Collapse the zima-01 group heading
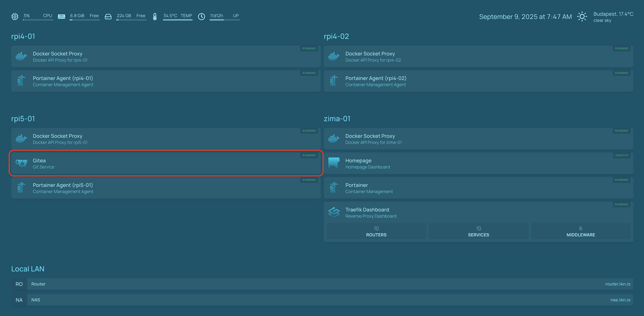The width and height of the screenshot is (644, 316). pos(337,119)
